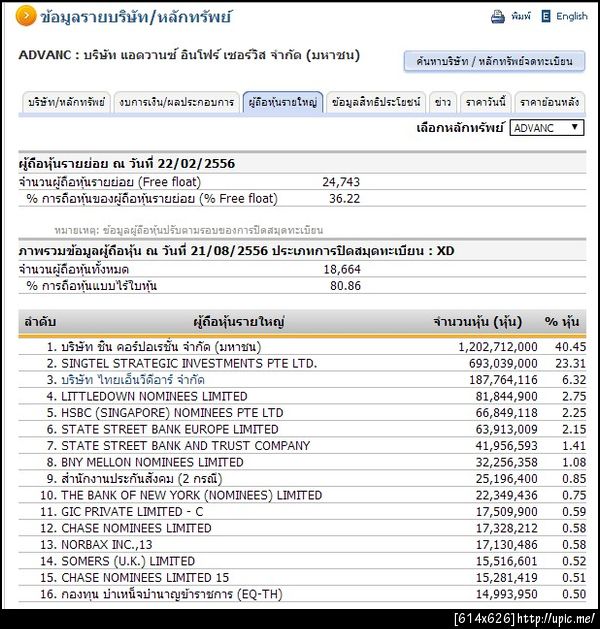Click free float count 24,743
Viewport: 600px width, 629px height.
click(341, 182)
